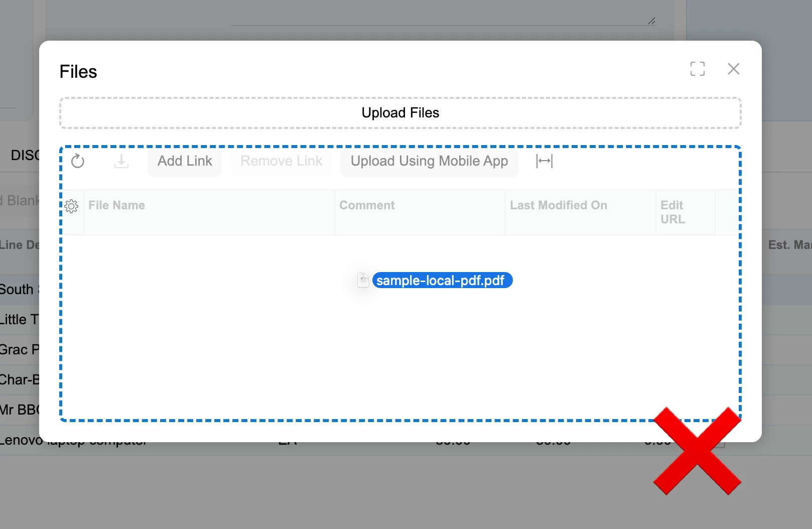Image resolution: width=812 pixels, height=529 pixels.
Task: Close the Files dialog
Action: tap(734, 69)
